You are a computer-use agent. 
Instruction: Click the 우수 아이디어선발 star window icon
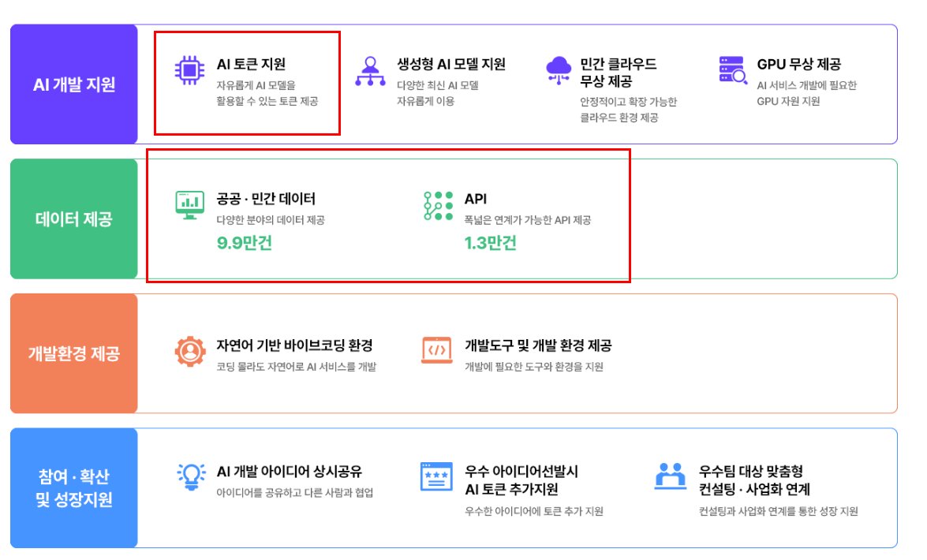(436, 476)
